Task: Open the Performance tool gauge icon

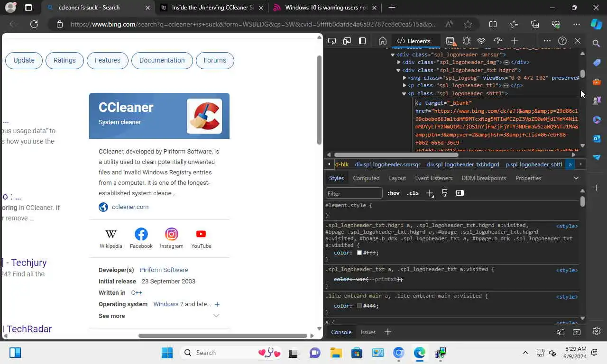Action: coord(498,41)
